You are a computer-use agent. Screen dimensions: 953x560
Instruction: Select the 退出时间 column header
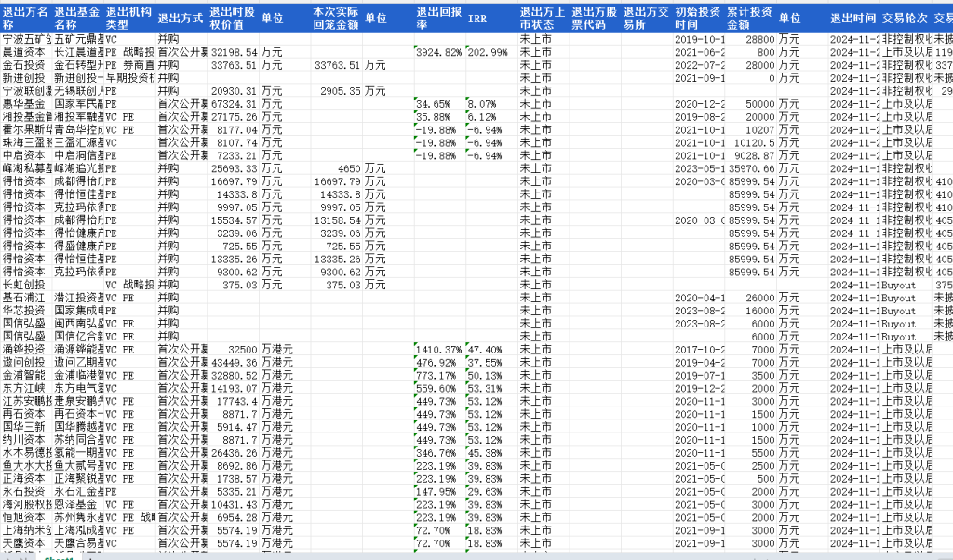852,18
